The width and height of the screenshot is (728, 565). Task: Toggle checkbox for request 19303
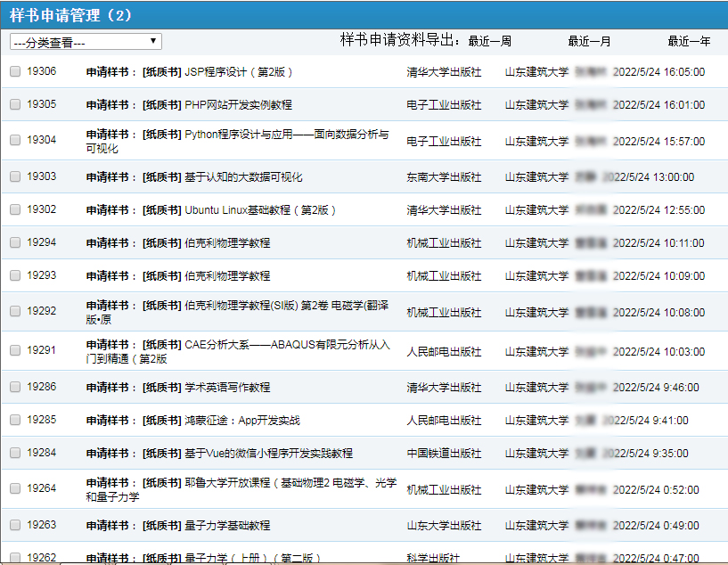[x=15, y=177]
